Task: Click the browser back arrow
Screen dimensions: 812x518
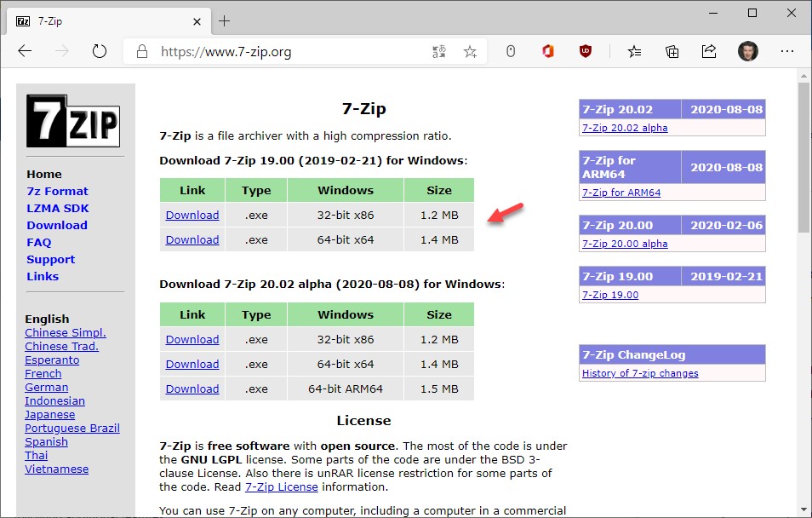Action: click(x=25, y=51)
